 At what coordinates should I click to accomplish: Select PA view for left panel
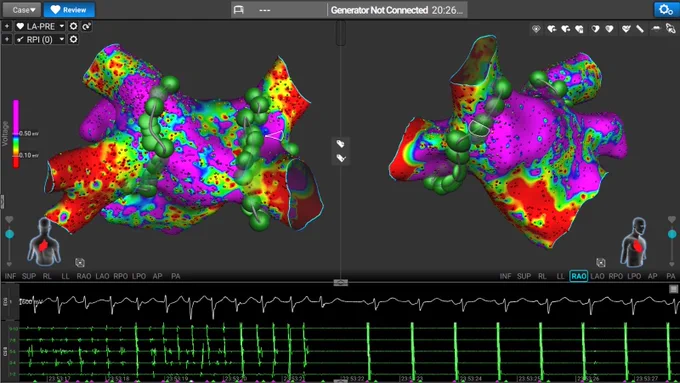click(176, 276)
